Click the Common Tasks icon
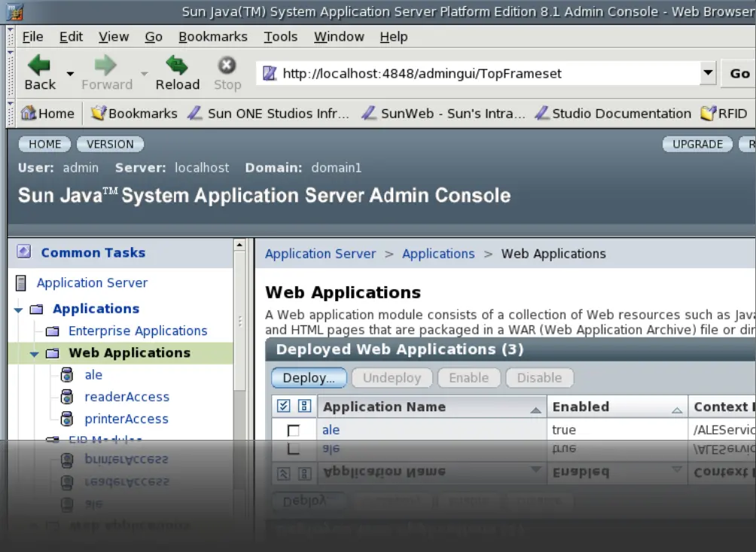 [x=24, y=252]
